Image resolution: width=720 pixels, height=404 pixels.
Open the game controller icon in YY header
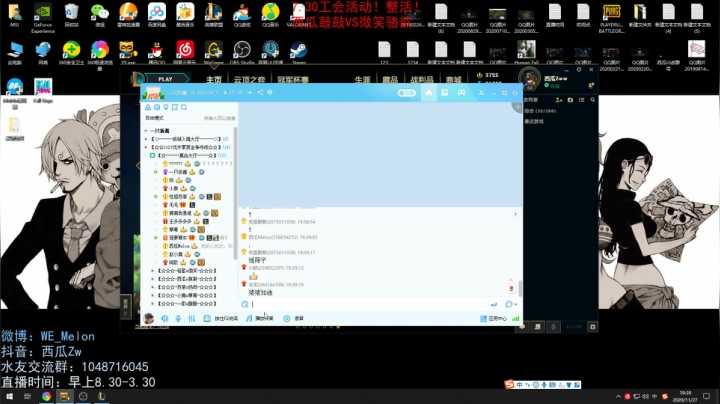pos(461,93)
